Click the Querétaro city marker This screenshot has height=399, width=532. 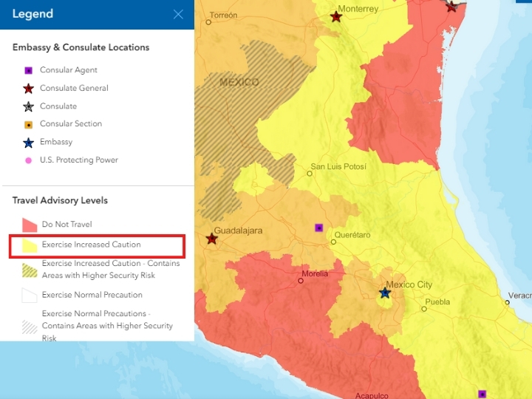pyautogui.click(x=333, y=242)
